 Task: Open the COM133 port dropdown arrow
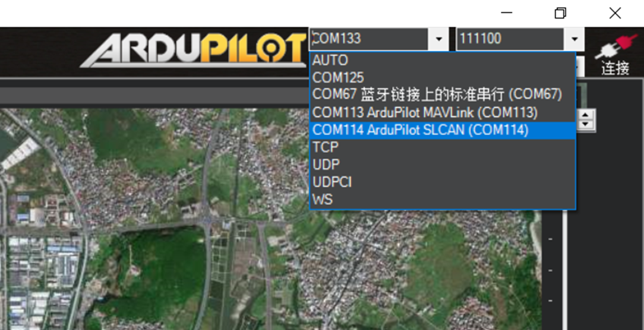[438, 39]
